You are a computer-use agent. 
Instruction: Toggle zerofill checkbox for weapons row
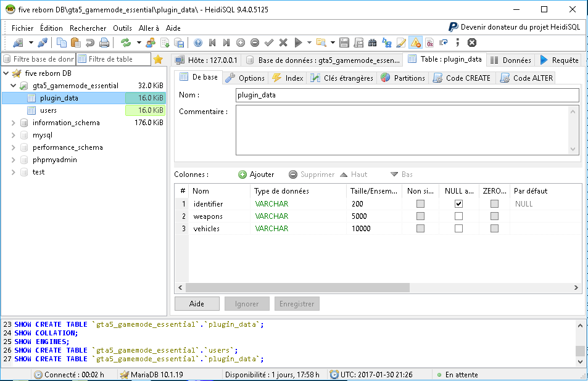coord(495,216)
